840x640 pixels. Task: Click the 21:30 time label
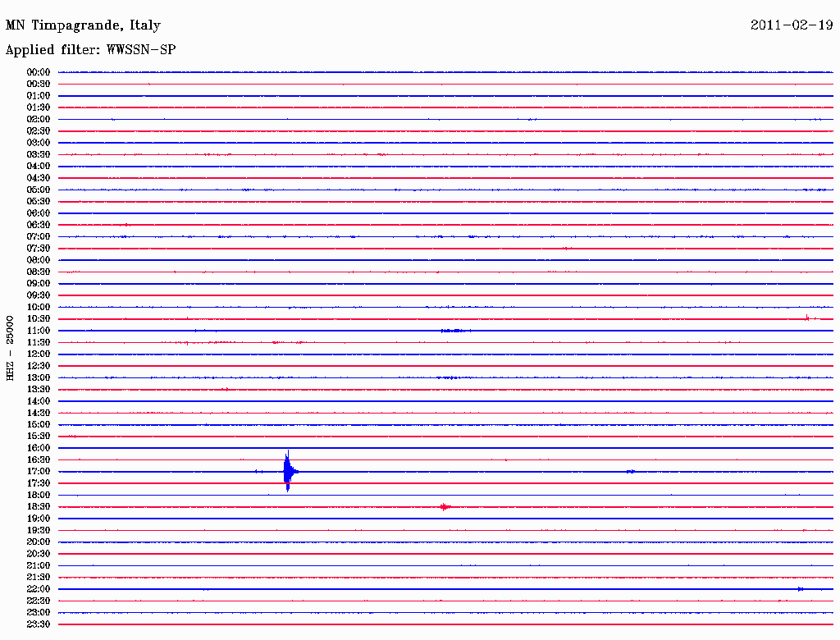(39, 578)
